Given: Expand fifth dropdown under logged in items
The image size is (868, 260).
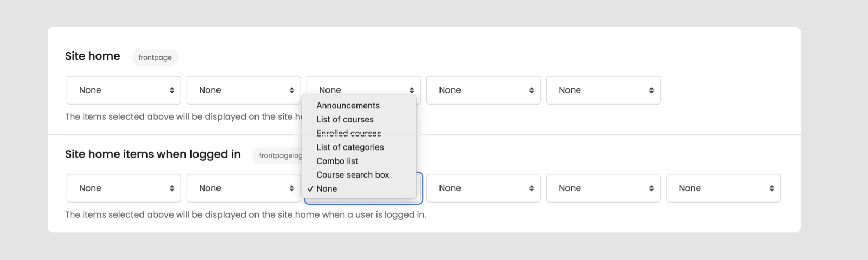Looking at the screenshot, I should pyautogui.click(x=603, y=188).
